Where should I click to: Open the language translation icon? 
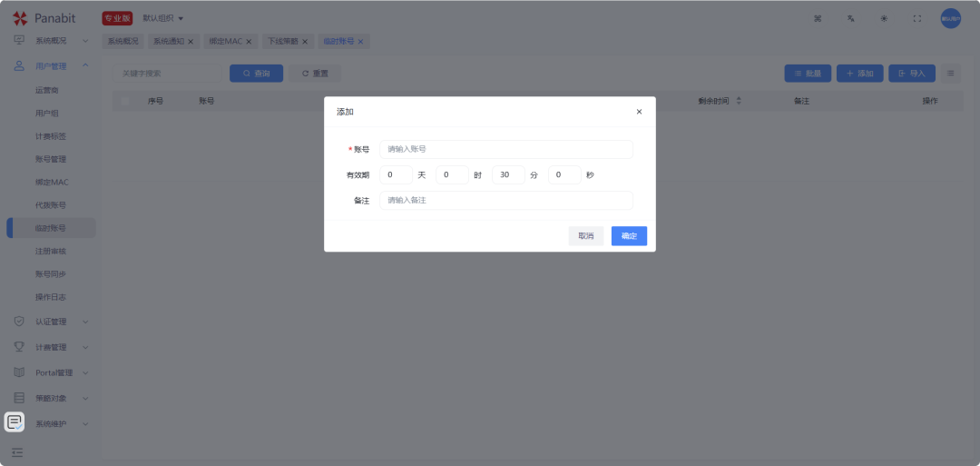coord(850,19)
